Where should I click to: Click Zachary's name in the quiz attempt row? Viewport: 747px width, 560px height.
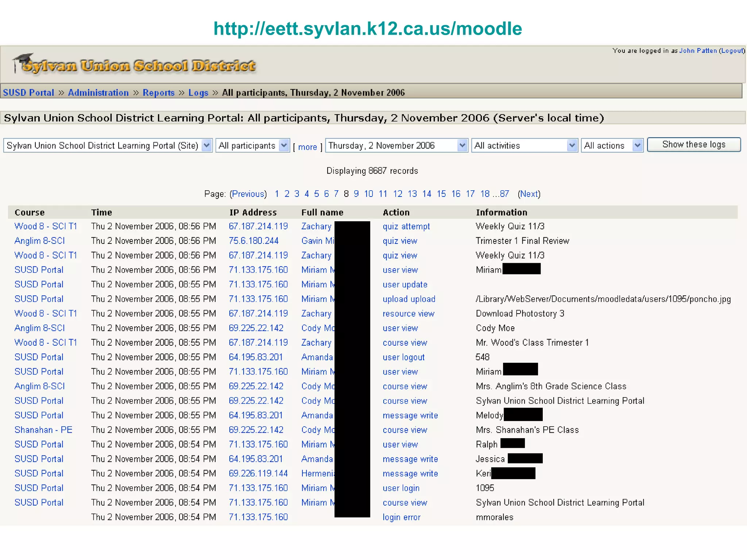coord(317,226)
